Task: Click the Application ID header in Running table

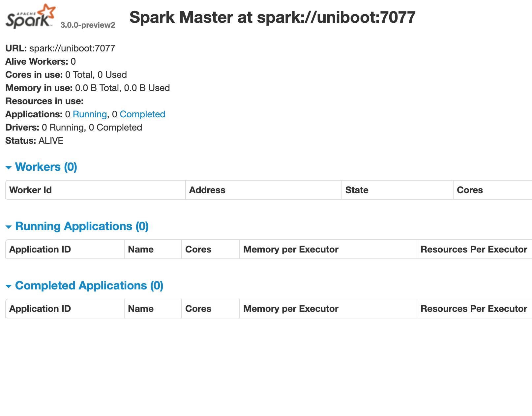Action: [x=40, y=249]
